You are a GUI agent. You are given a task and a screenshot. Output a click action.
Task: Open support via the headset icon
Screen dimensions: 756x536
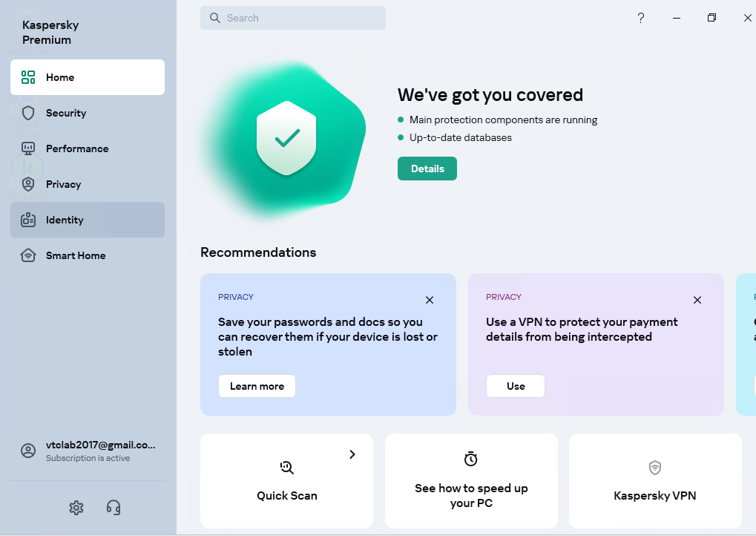point(114,508)
